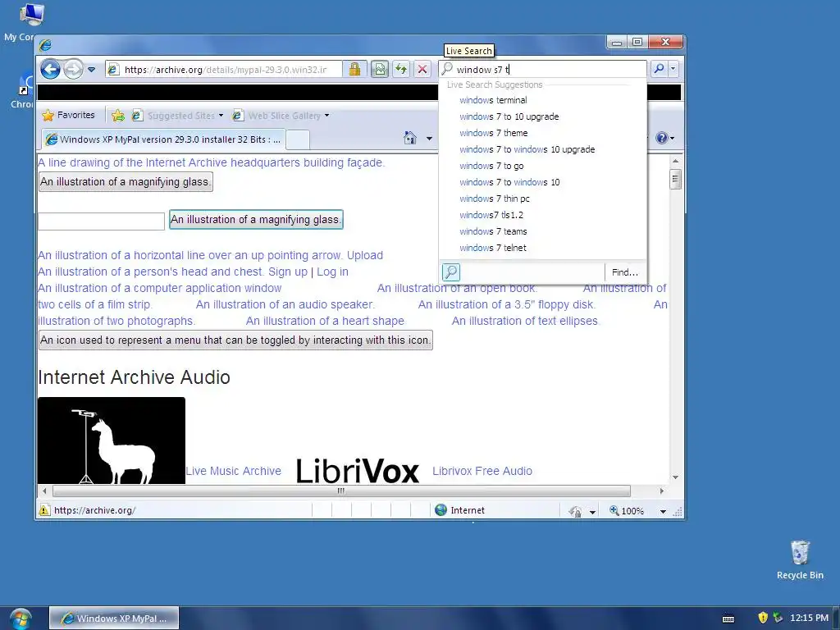840x630 pixels.
Task: Click the Help question mark icon
Action: 662,138
